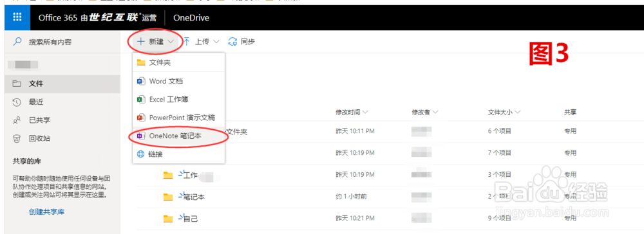The width and height of the screenshot is (644, 234).
Task: Click Office 365 header text
Action: click(57, 17)
